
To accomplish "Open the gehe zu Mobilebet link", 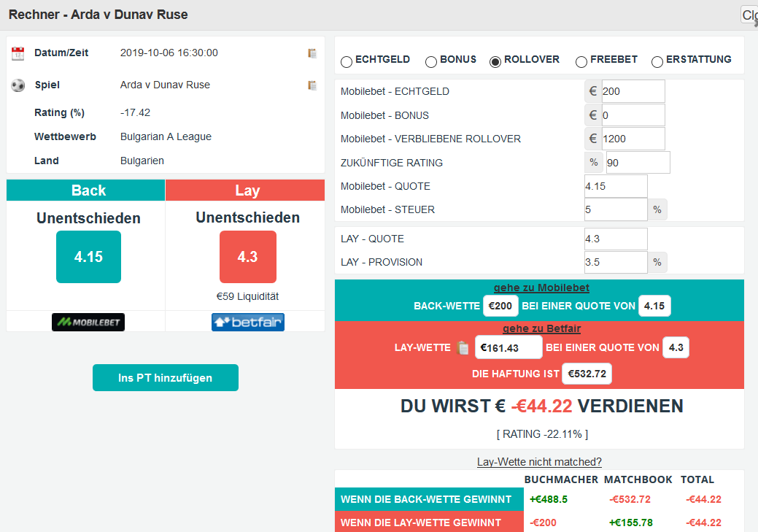I will (x=540, y=288).
